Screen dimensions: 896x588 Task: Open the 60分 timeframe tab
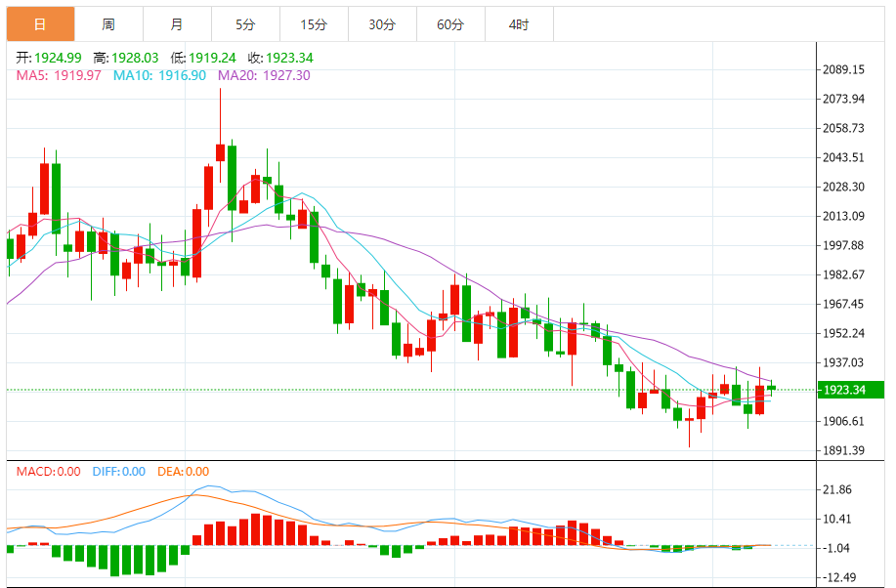point(450,24)
